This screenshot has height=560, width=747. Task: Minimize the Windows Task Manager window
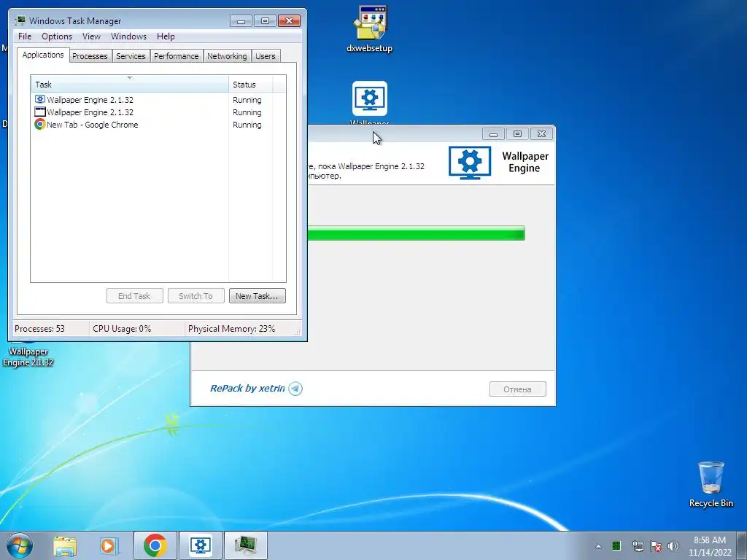click(x=241, y=21)
